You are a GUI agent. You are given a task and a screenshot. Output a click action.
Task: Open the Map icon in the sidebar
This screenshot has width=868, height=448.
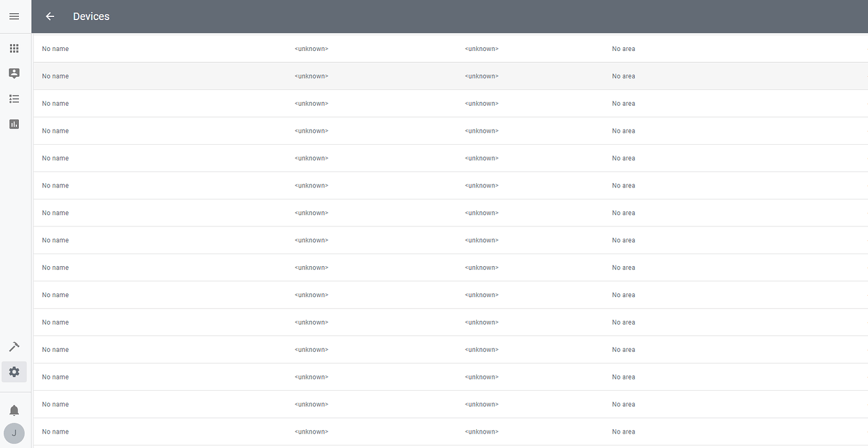point(14,74)
